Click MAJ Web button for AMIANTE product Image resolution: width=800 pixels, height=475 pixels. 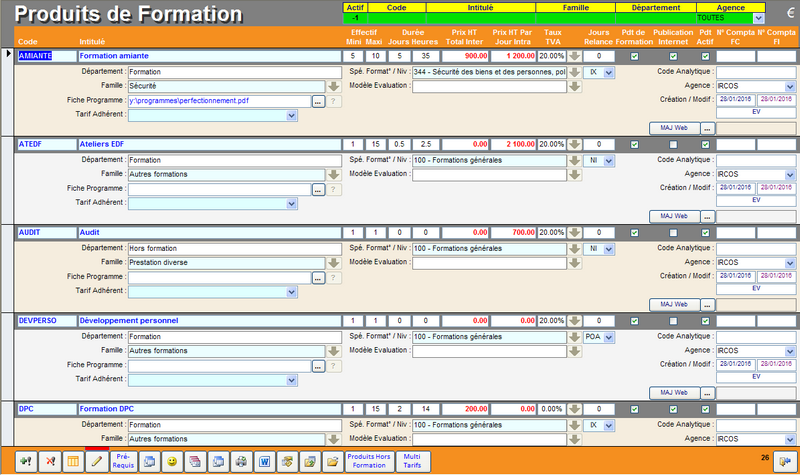pyautogui.click(x=672, y=129)
